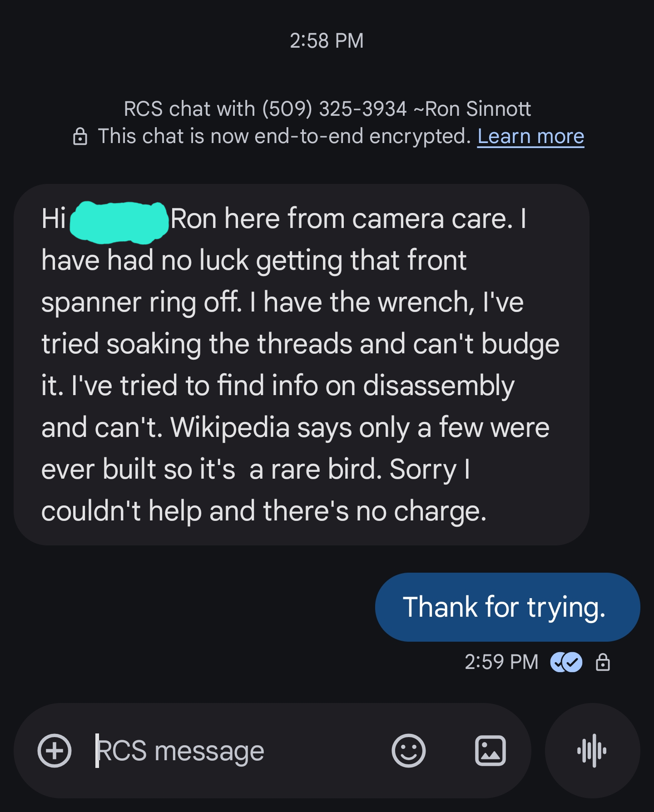
Task: Start a voice message recording
Action: 592,751
